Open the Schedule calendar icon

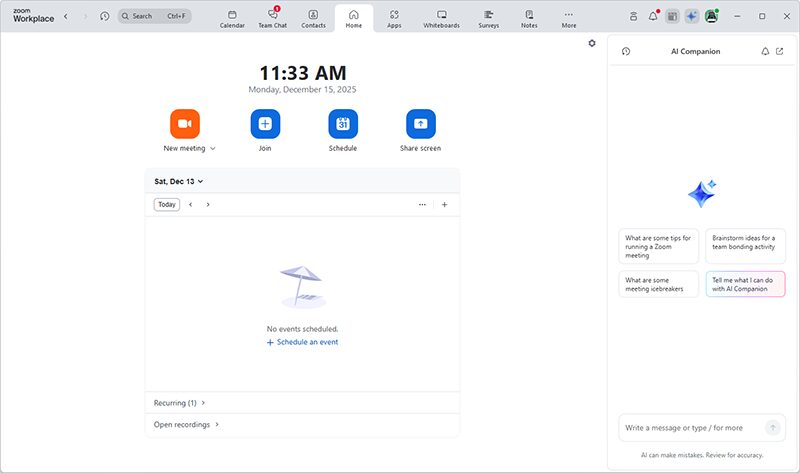pyautogui.click(x=343, y=123)
